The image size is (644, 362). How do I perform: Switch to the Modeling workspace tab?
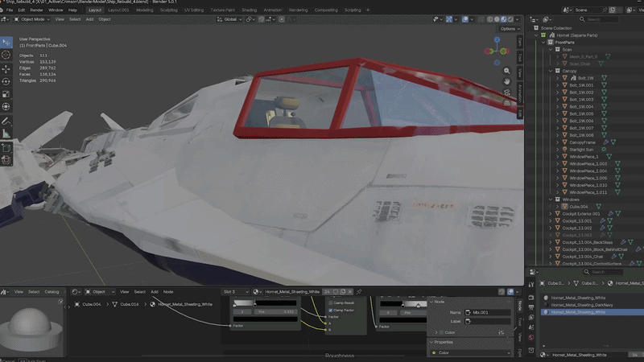coord(145,10)
